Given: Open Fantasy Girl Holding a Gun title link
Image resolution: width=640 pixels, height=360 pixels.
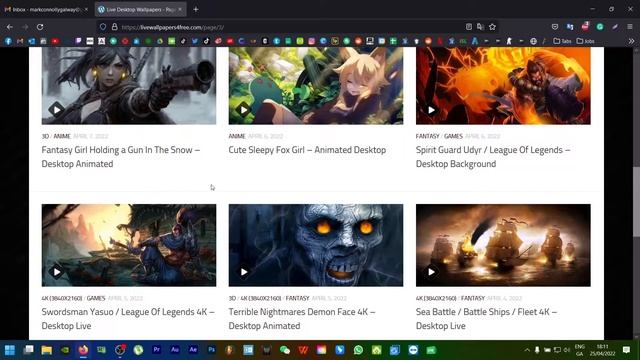Looking at the screenshot, I should tap(121, 157).
